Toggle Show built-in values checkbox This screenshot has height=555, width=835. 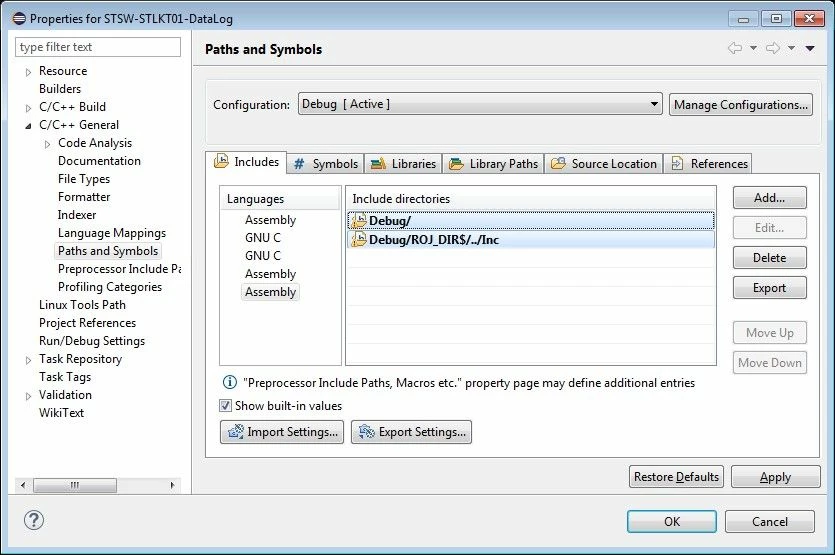point(226,406)
